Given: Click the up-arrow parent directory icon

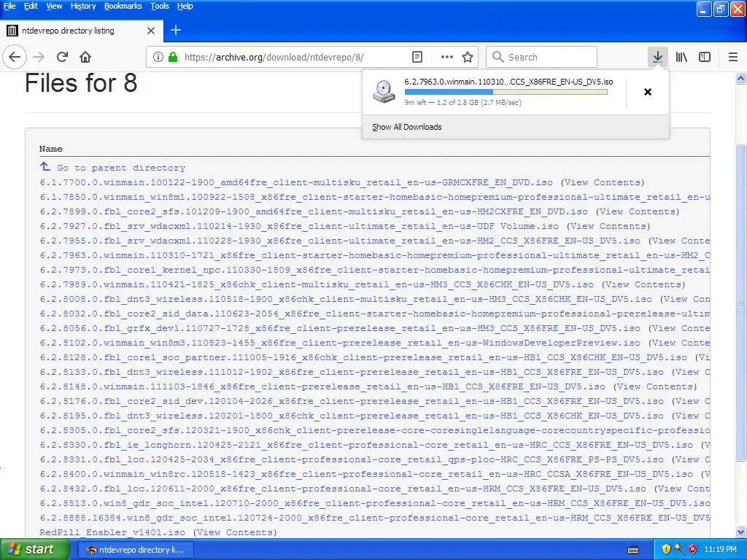Looking at the screenshot, I should (44, 166).
